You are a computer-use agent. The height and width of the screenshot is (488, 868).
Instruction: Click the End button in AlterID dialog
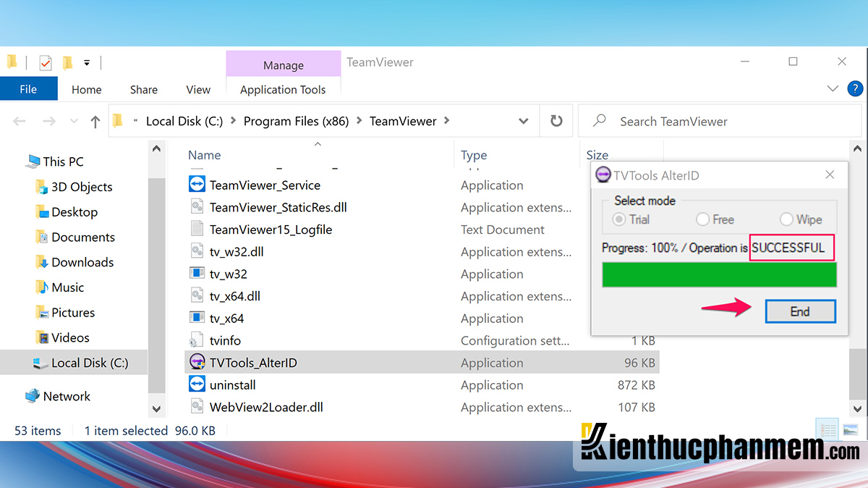(800, 311)
